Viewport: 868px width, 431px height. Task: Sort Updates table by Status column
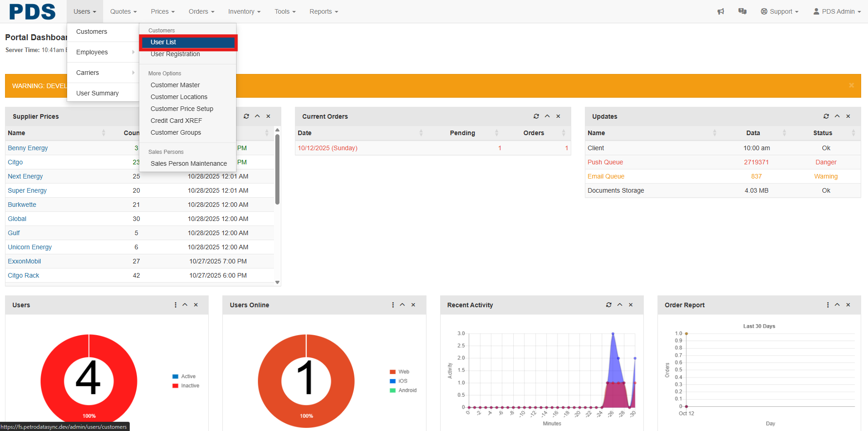coord(822,133)
